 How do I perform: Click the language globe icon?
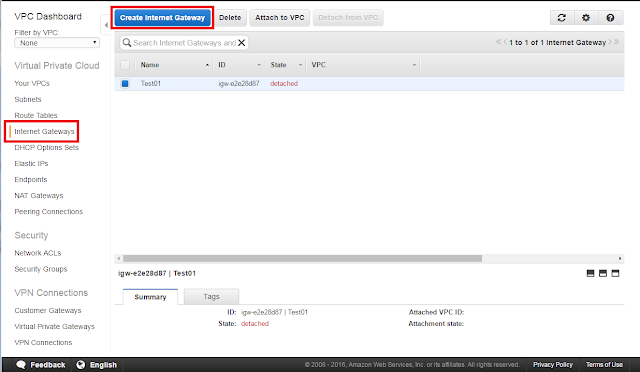(x=81, y=364)
